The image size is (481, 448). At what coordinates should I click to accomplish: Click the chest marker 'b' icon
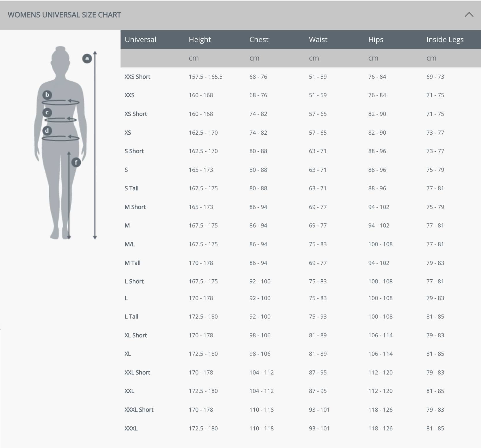click(x=47, y=95)
